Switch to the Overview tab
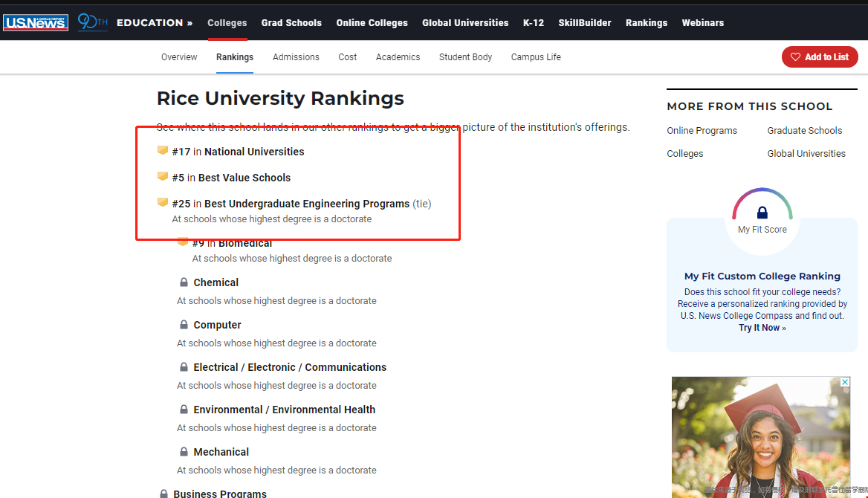This screenshot has width=868, height=498. (179, 57)
